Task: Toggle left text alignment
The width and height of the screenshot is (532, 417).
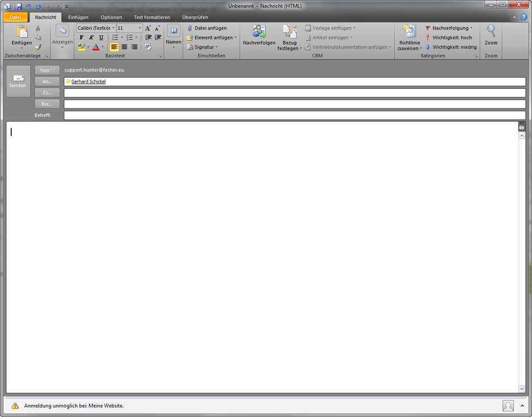Action: (114, 47)
